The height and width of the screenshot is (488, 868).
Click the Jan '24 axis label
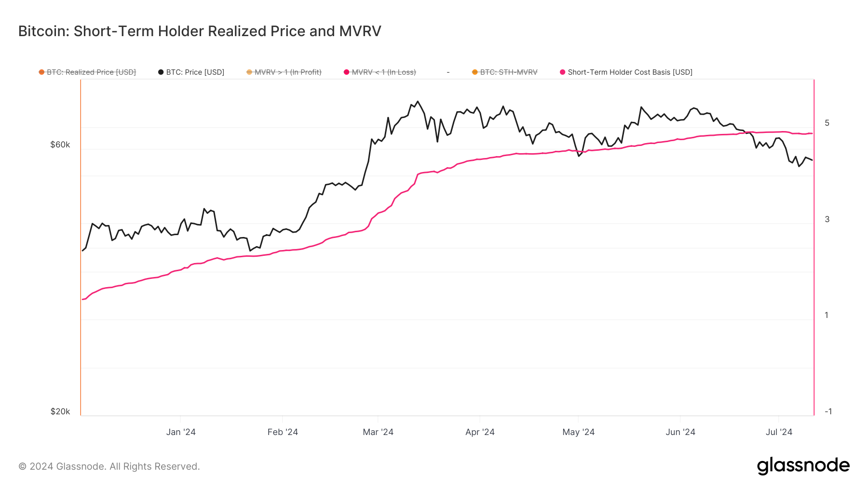[x=181, y=432]
